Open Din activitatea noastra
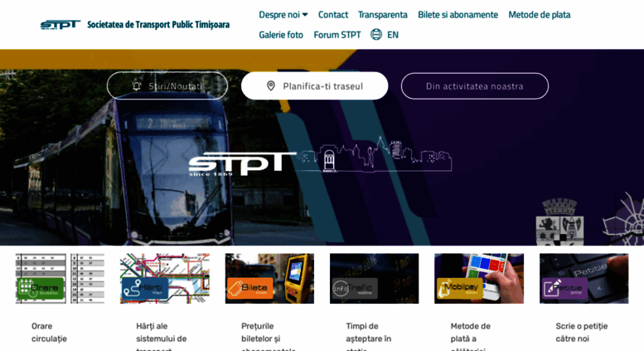This screenshot has height=351, width=644. click(475, 86)
